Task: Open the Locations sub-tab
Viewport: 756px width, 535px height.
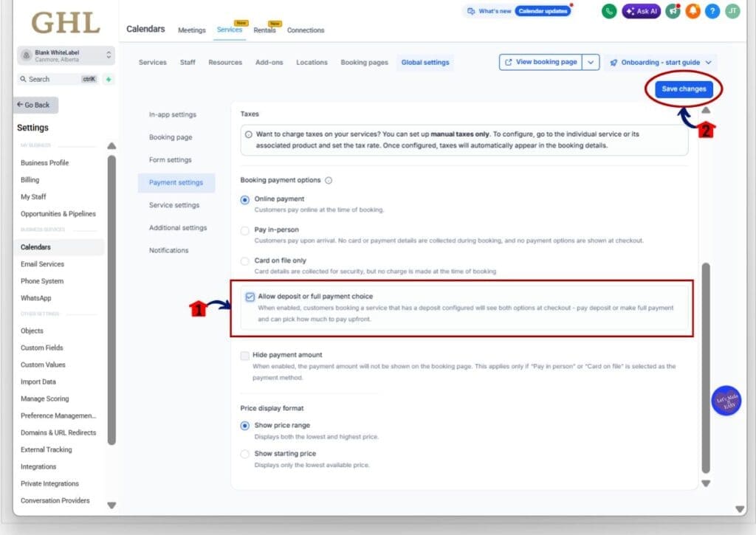Action: (312, 63)
